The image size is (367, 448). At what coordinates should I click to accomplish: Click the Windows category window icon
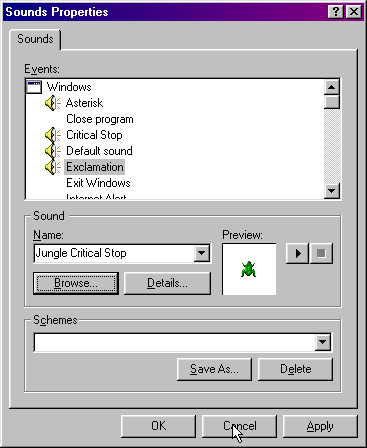(x=34, y=87)
